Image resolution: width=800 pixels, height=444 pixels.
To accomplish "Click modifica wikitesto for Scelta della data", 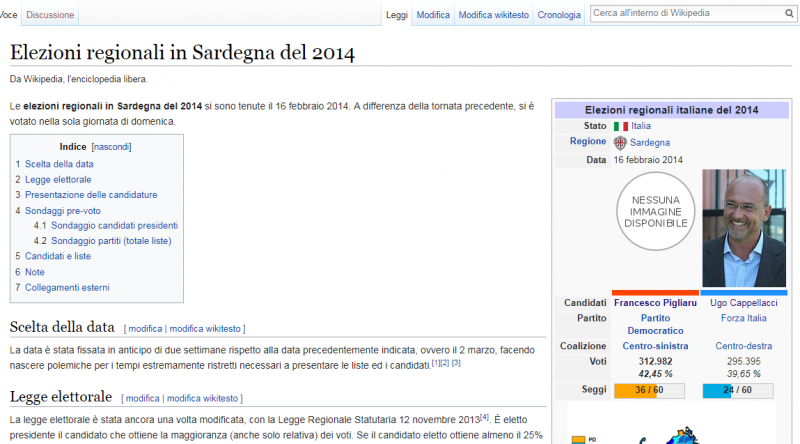I will tap(205, 329).
